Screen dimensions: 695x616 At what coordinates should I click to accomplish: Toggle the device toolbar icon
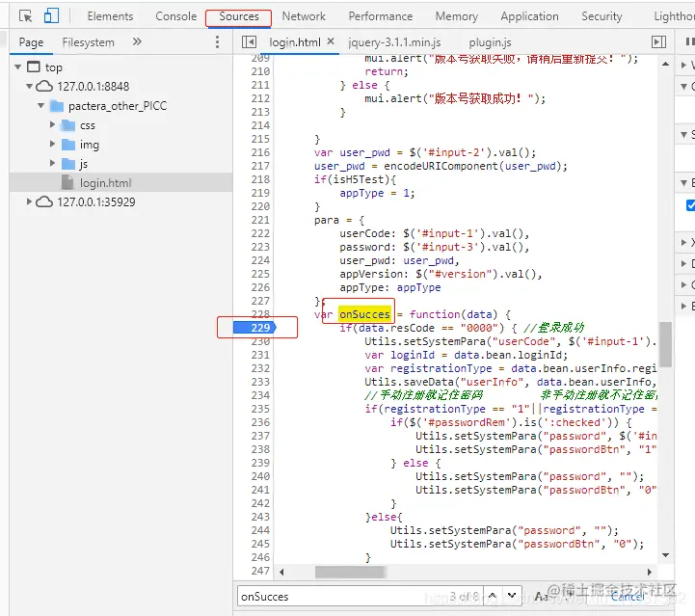[x=51, y=16]
